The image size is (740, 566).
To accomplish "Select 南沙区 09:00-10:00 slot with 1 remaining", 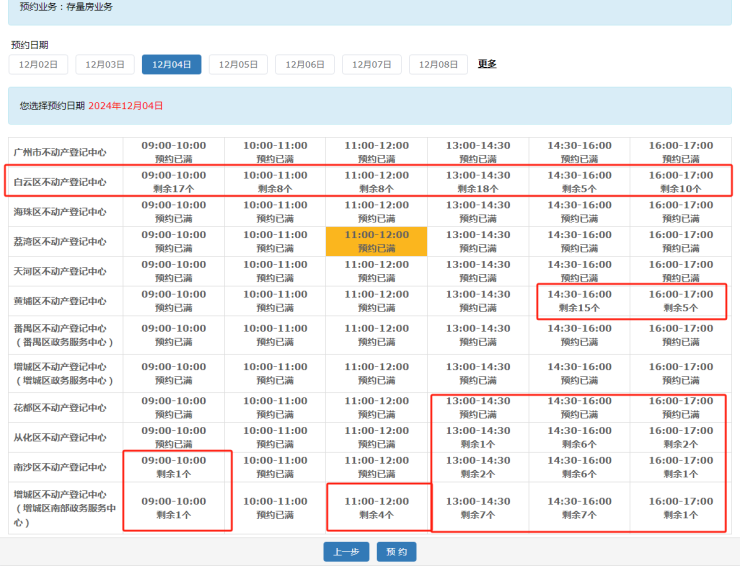I will 173,467.
